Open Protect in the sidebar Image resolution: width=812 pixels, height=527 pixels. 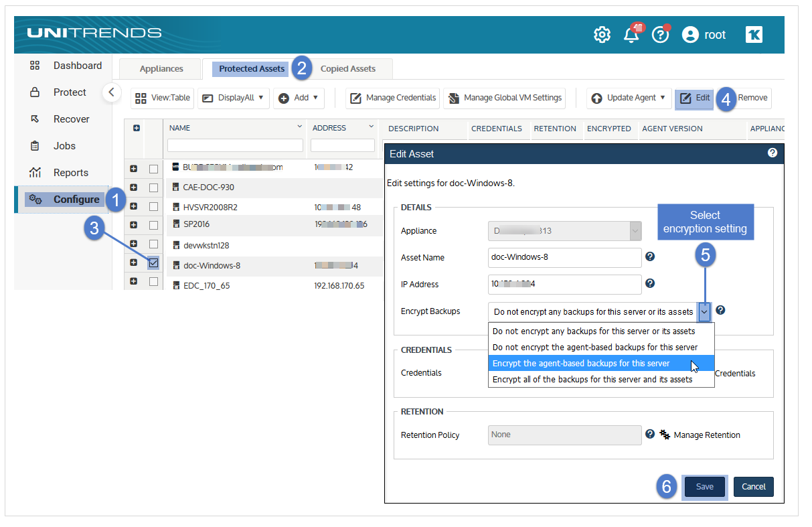click(x=59, y=92)
